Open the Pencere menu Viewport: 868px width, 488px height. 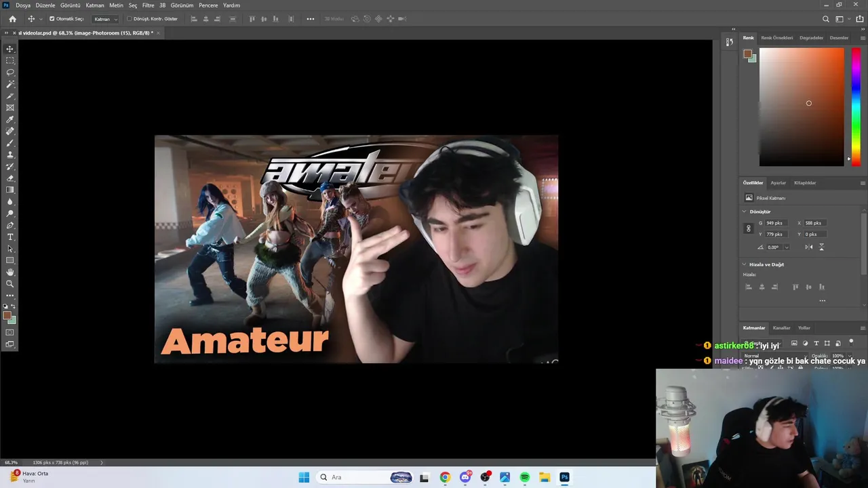[208, 5]
